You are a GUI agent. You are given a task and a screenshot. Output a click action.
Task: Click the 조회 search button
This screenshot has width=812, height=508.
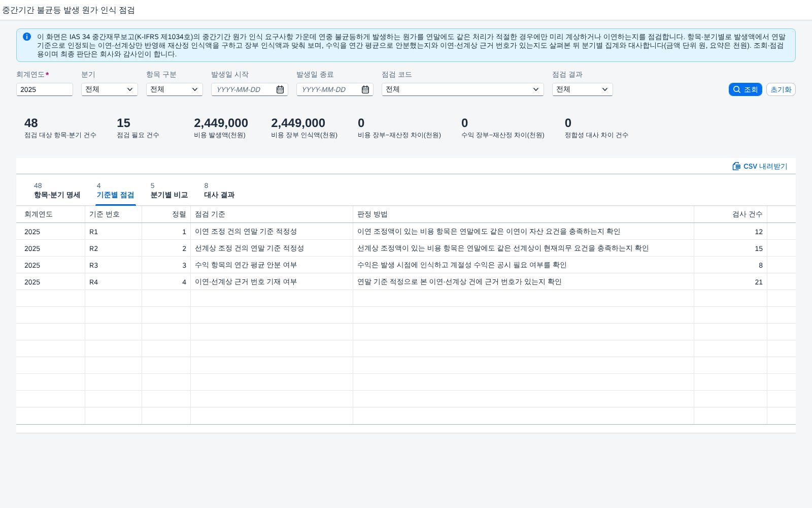(x=746, y=89)
